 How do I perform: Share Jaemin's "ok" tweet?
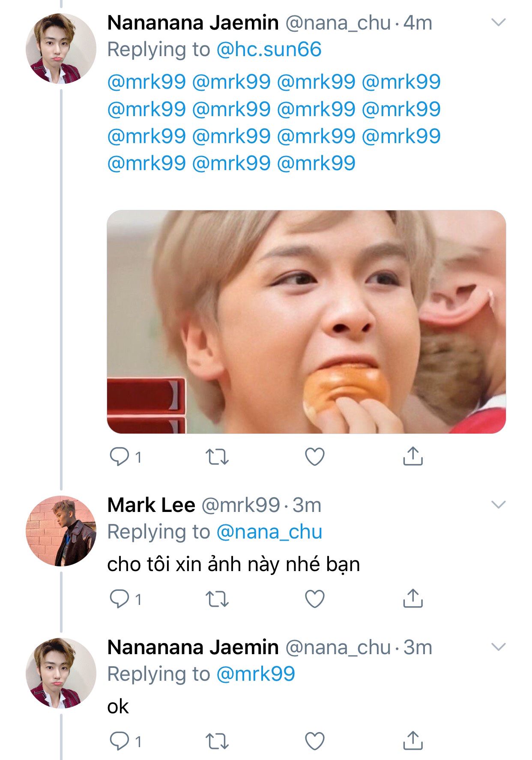click(x=412, y=741)
